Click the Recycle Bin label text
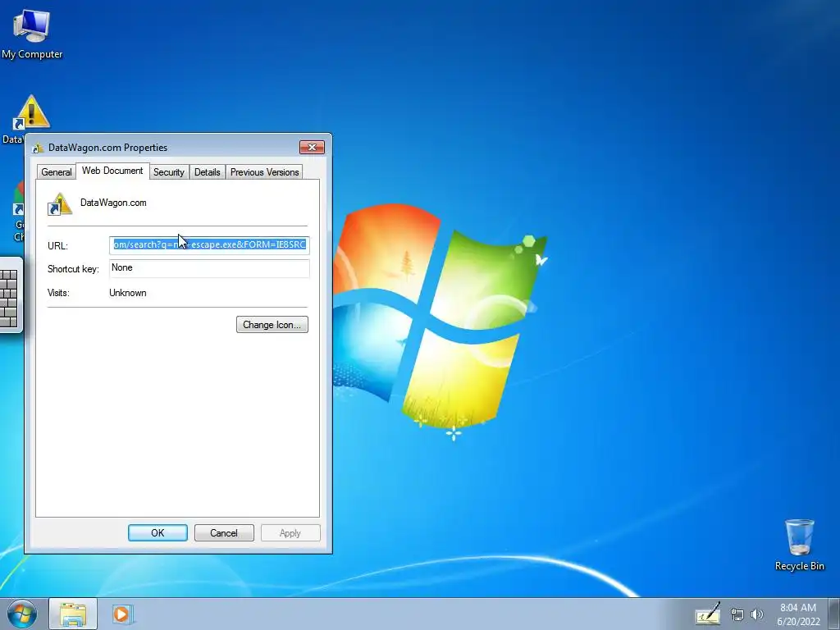Viewport: 840px width, 630px height. point(799,566)
